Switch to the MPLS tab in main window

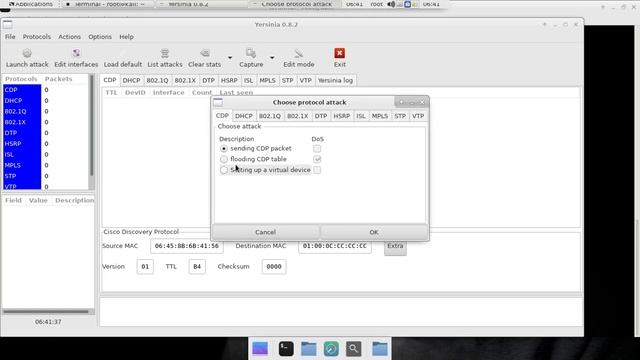pos(267,80)
